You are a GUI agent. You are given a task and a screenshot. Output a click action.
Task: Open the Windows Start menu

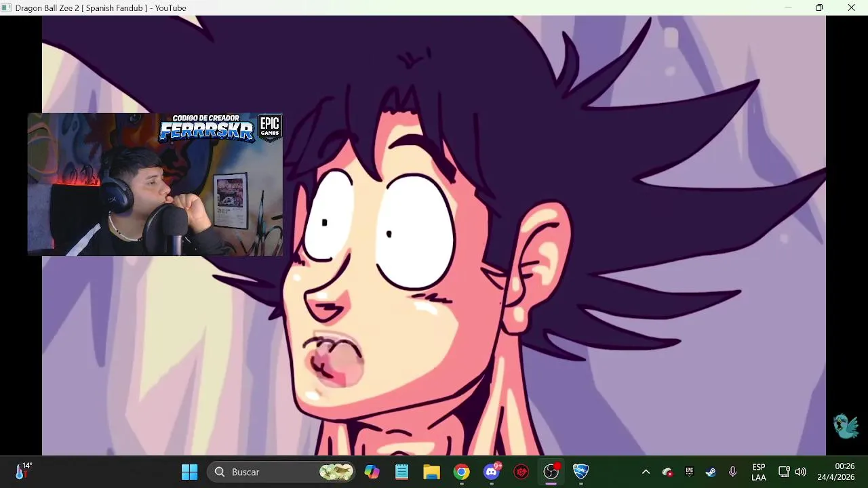[x=190, y=472]
